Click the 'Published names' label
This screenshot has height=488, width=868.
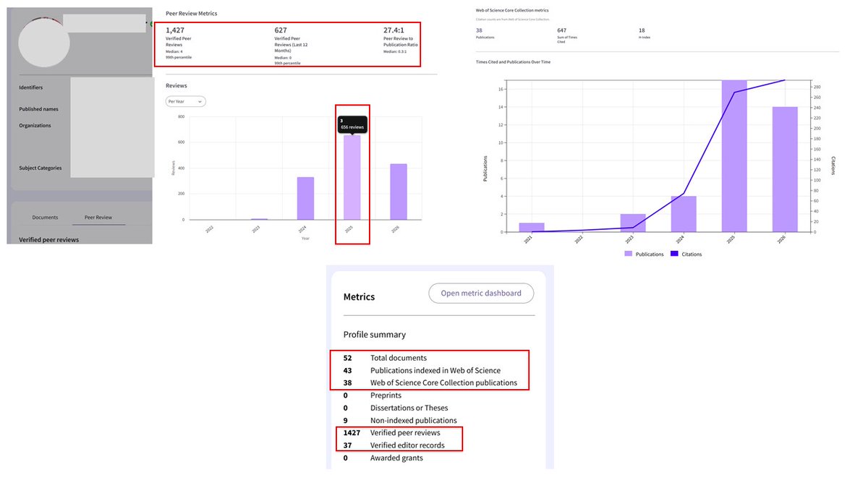pos(38,109)
